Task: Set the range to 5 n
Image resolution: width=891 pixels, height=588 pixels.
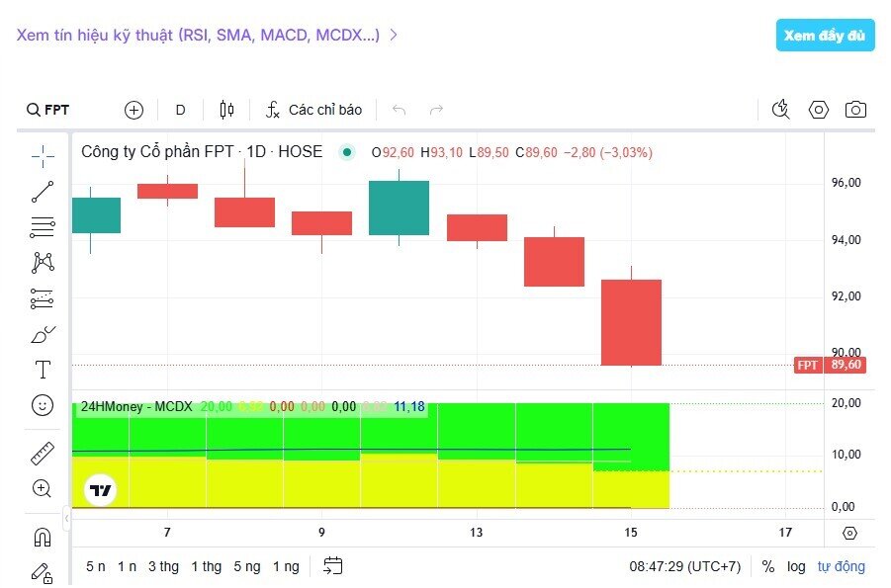Action: pyautogui.click(x=96, y=566)
